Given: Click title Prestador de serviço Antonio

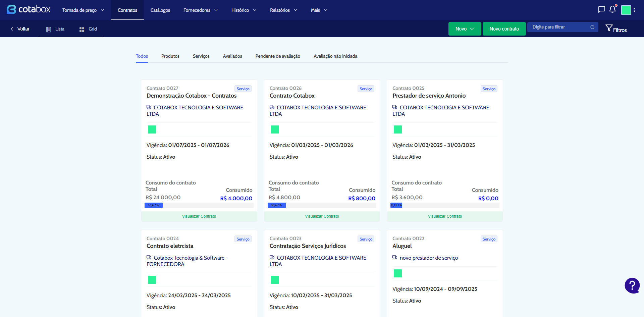Looking at the screenshot, I should (x=429, y=96).
